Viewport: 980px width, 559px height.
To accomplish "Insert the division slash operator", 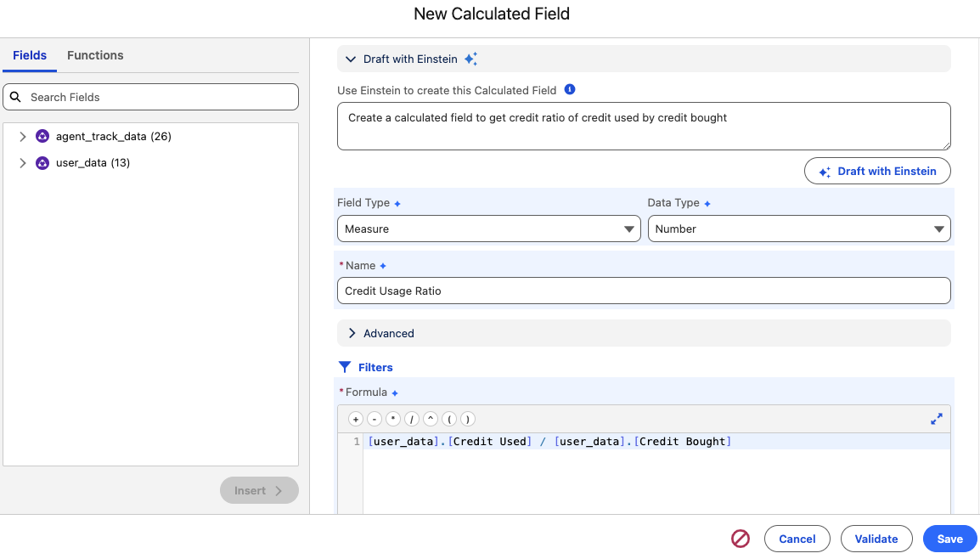I will coord(412,419).
